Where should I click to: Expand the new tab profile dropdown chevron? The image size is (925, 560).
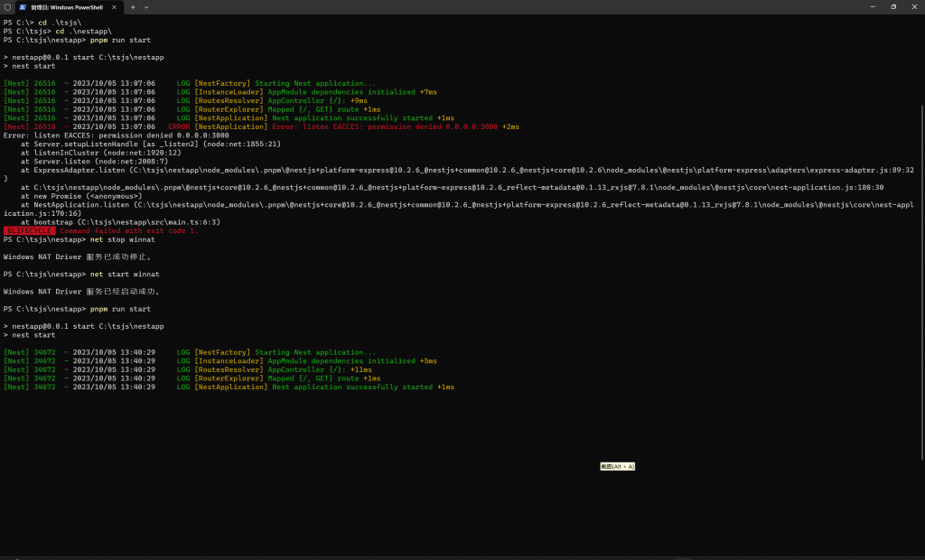click(x=146, y=6)
